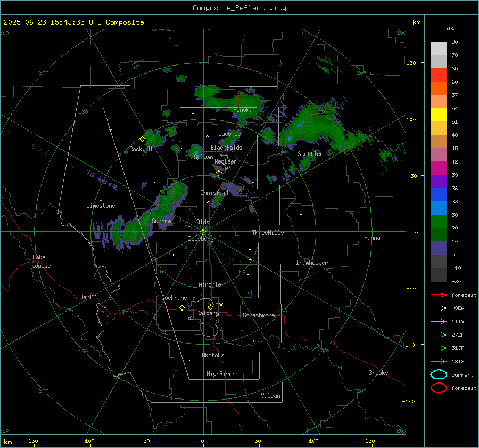Screen dimensions: 479x448
Task: Click the Sylvan city label
Action: 203,157
